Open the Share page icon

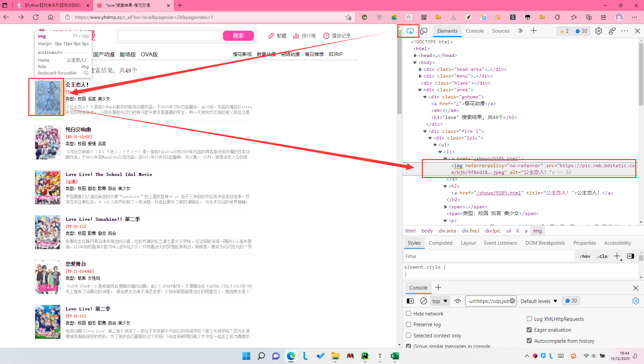(x=604, y=17)
